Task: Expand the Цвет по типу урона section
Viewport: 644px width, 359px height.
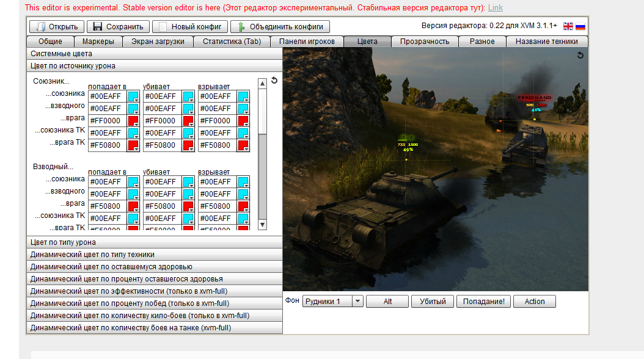Action: 155,242
